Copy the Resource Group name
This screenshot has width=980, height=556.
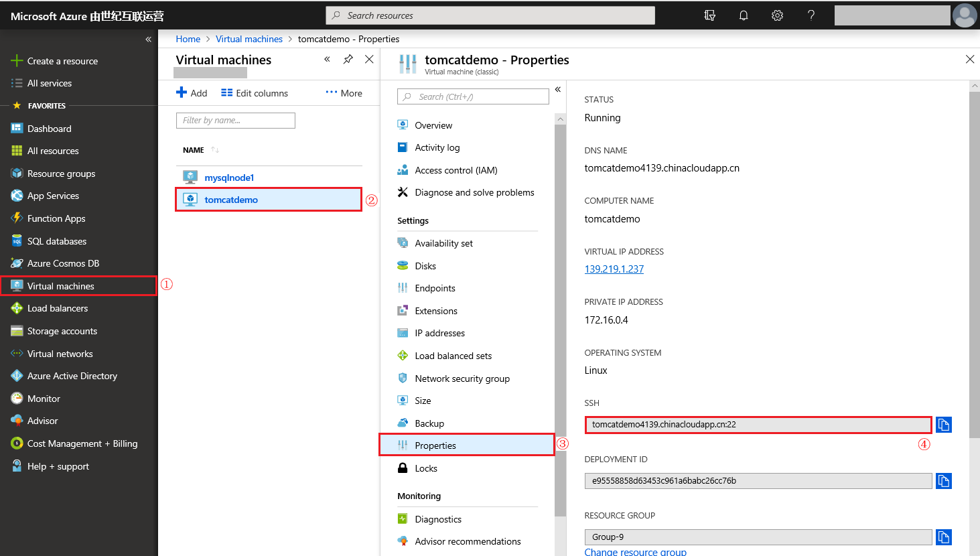943,537
